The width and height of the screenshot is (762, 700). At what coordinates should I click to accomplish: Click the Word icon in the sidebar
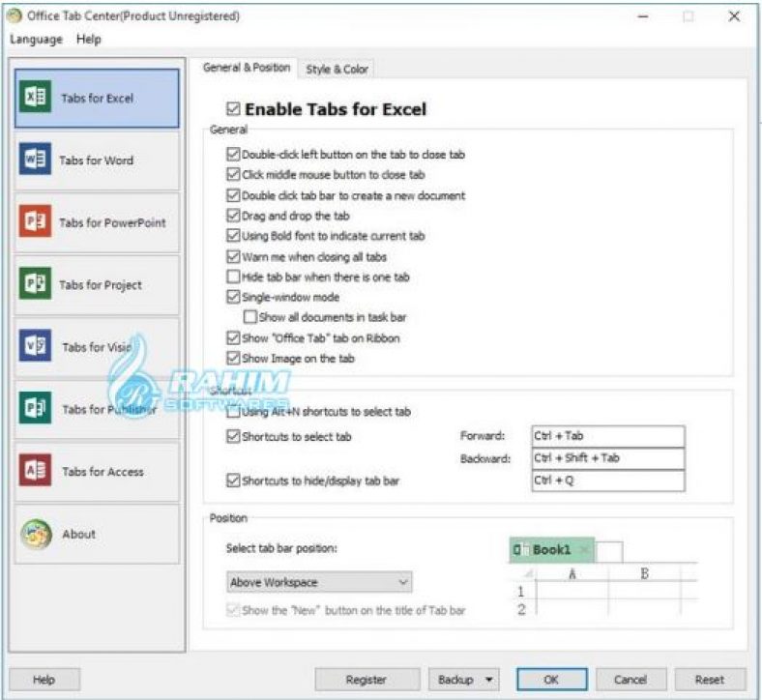(x=35, y=159)
